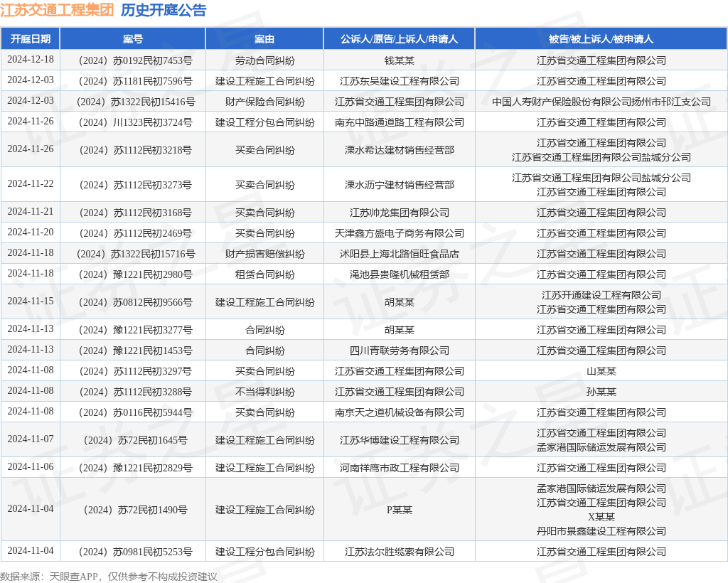Click defendant 江苏开通建设工程有限公司

tap(601, 295)
